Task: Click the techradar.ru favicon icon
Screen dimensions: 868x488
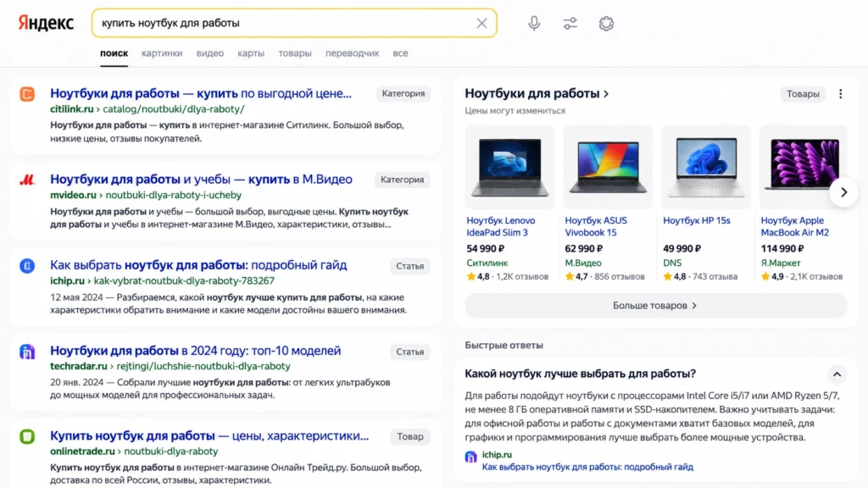Action: point(27,352)
